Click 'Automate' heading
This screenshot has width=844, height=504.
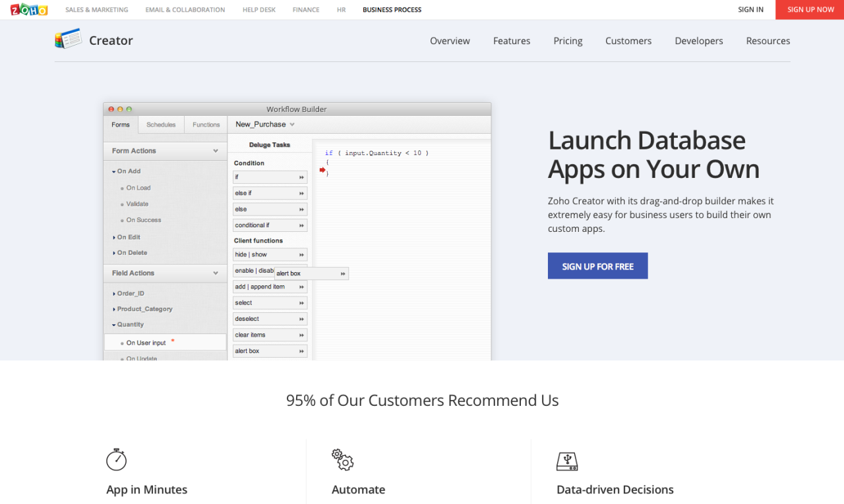coord(358,490)
